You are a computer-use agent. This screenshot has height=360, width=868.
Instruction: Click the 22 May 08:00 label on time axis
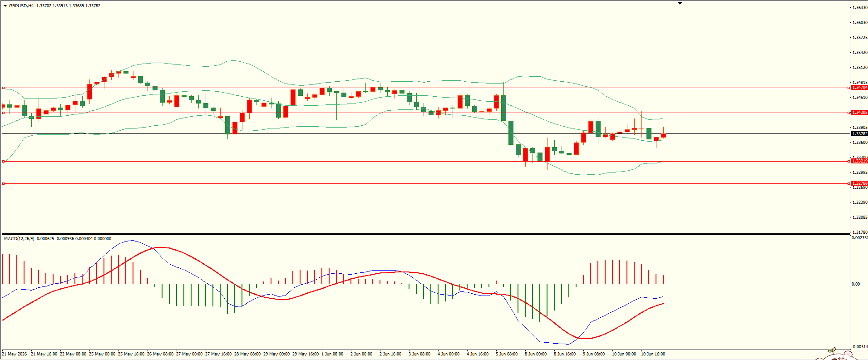(x=73, y=354)
